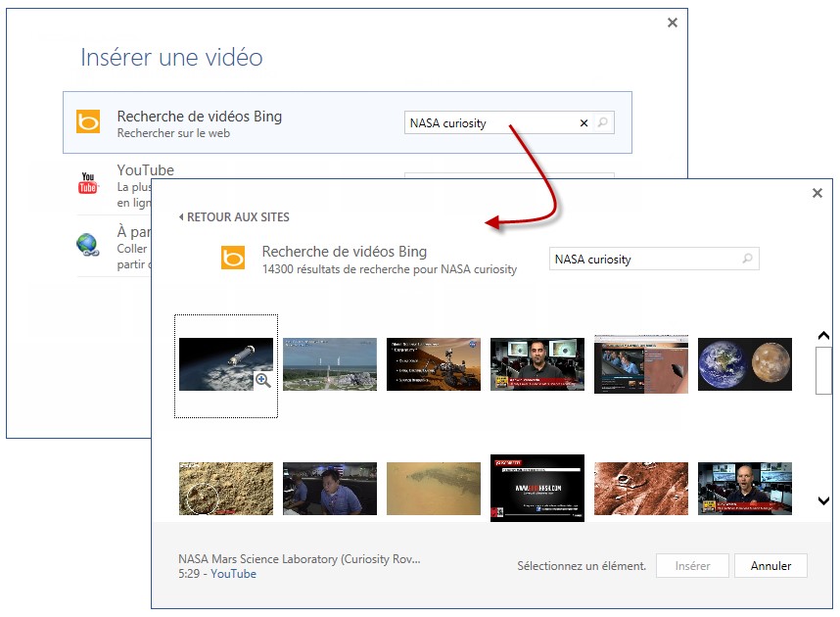Image resolution: width=840 pixels, height=617 pixels.
Task: Click search magnifier in the back dialog's Bing field
Action: (603, 123)
